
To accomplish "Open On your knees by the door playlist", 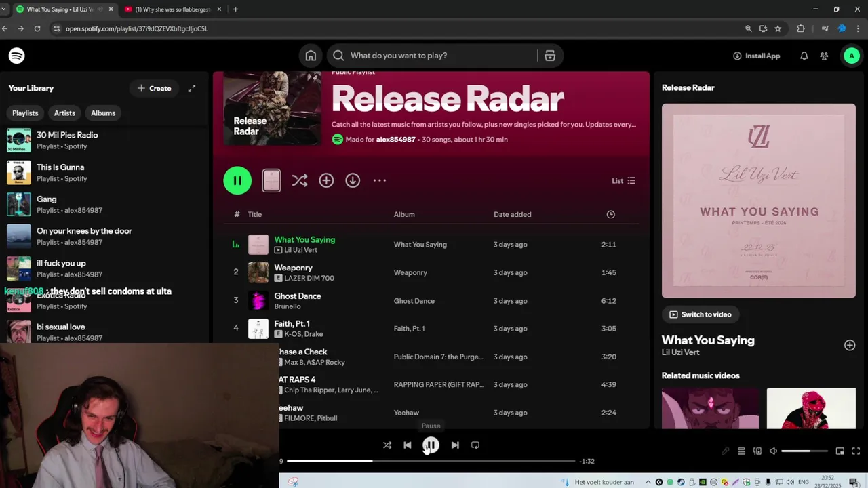I will 105,236.
